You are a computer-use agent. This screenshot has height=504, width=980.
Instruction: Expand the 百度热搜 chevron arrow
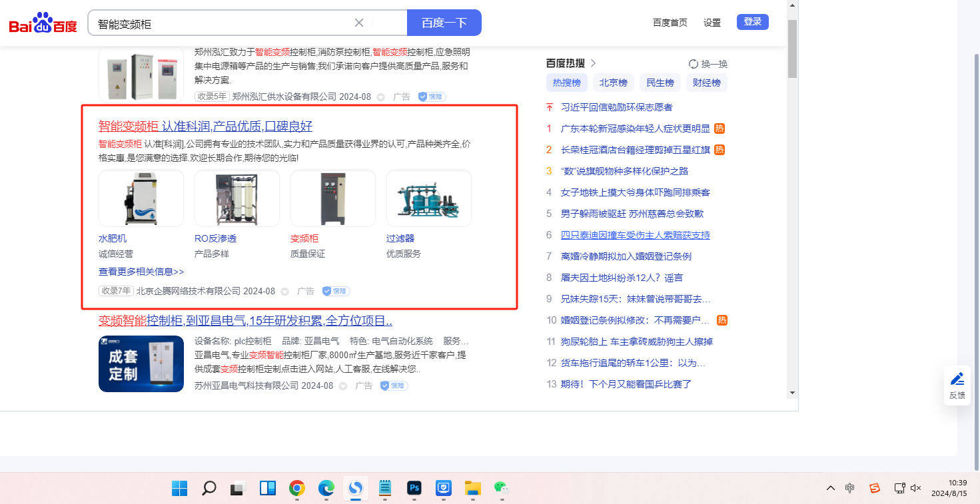594,63
